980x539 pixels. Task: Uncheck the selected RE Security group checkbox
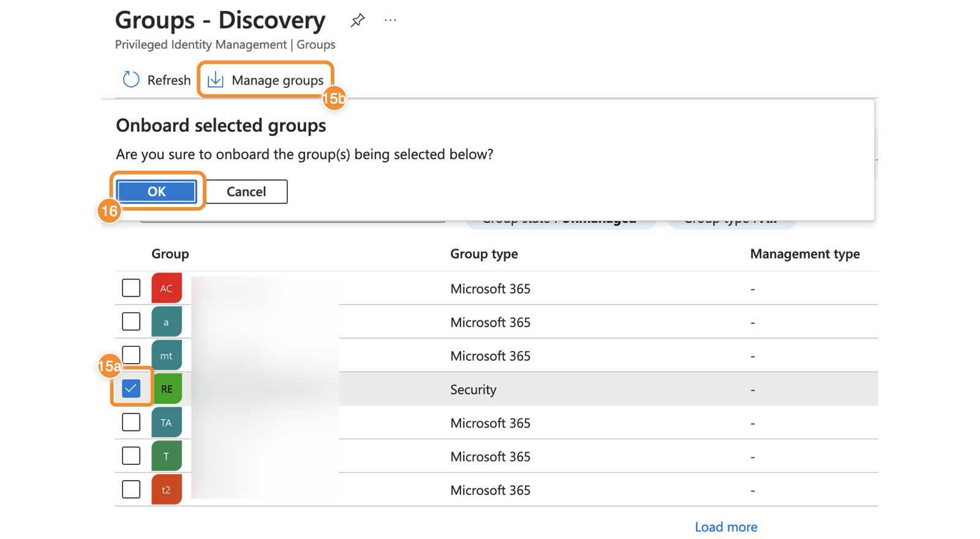[131, 388]
